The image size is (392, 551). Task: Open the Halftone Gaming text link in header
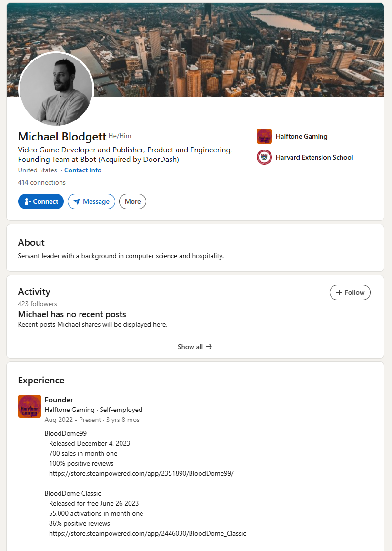[302, 136]
